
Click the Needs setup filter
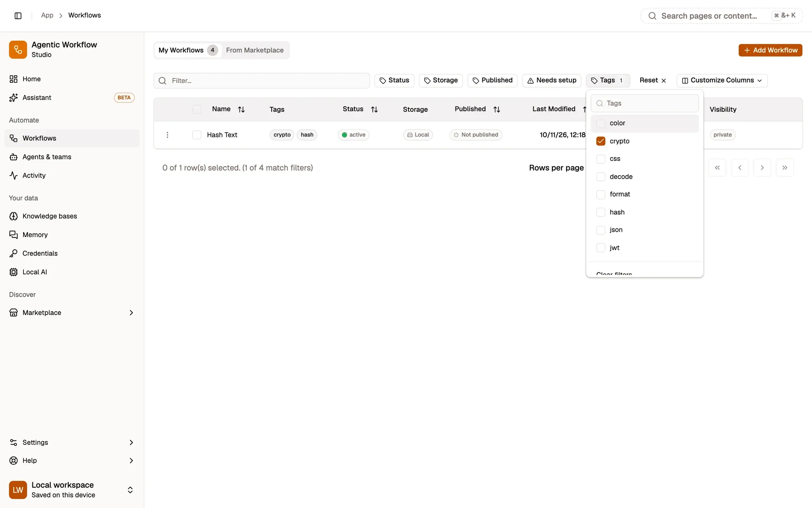[552, 80]
